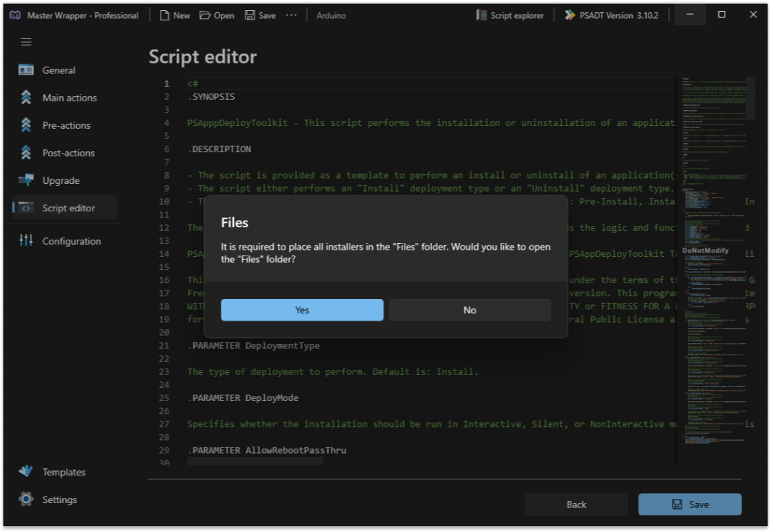The image size is (771, 532).
Task: Click Yes to open the Files folder
Action: click(302, 310)
